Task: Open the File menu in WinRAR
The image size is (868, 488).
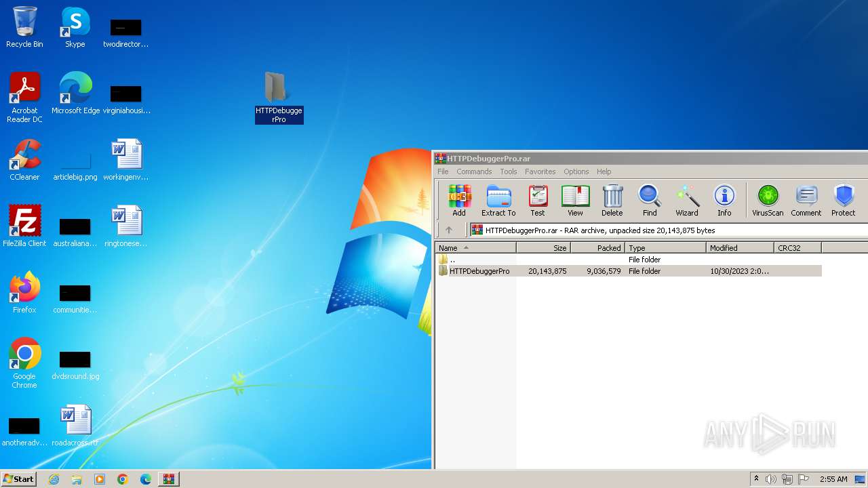Action: 443,171
